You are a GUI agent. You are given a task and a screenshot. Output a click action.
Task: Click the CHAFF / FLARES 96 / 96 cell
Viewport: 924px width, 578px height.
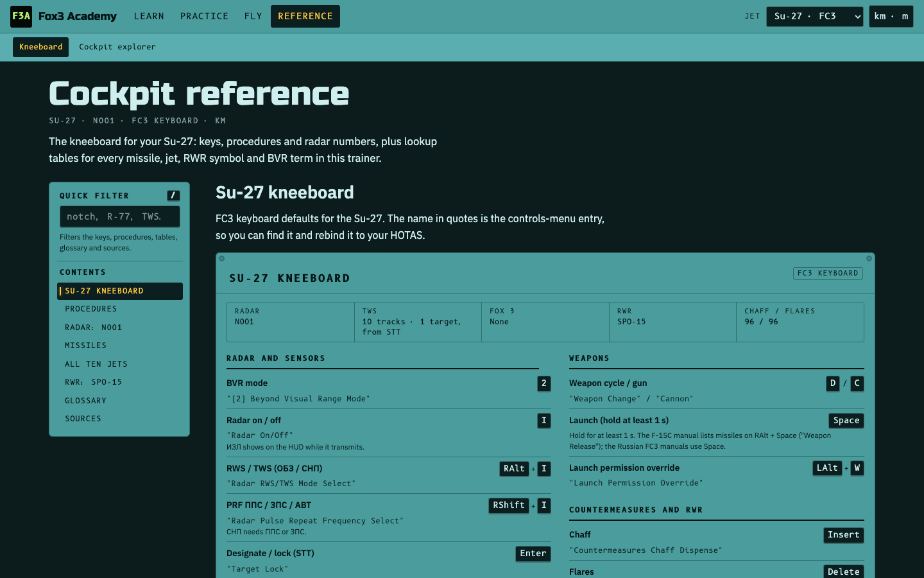[800, 322]
